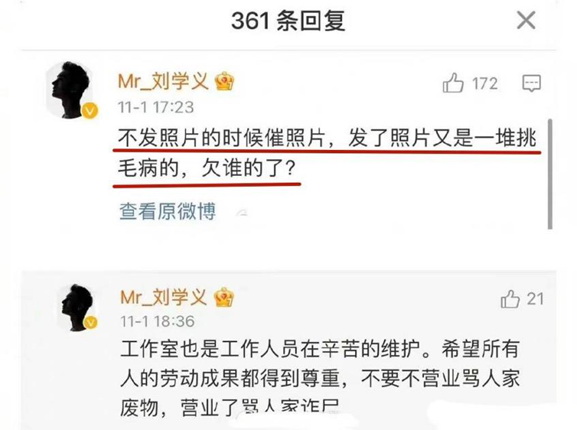Image resolution: width=577 pixels, height=430 pixels.
Task: Click the 21 like count
Action: (535, 299)
